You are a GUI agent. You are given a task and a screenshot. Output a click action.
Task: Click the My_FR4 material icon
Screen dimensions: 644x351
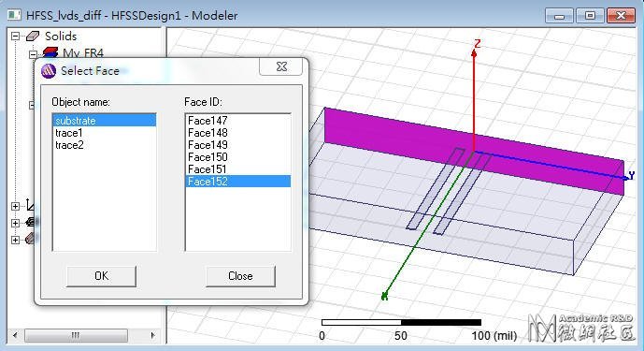tap(50, 52)
